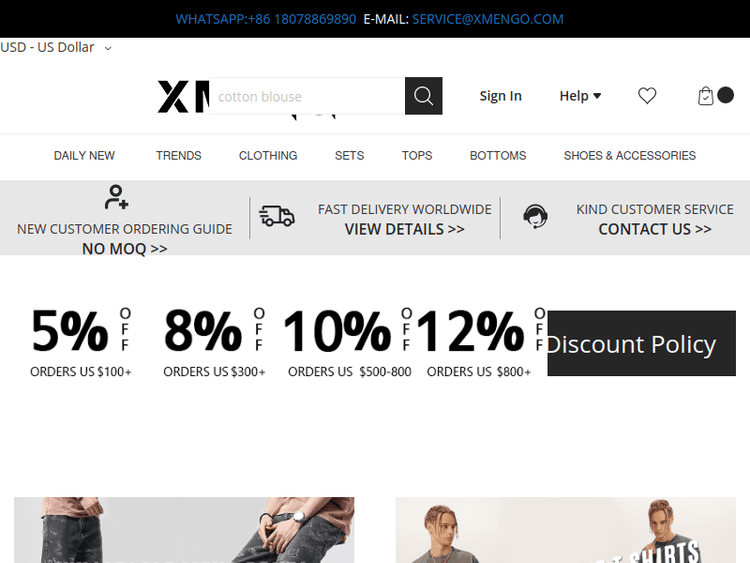
Task: Click the customer service headset icon
Action: pyautogui.click(x=536, y=216)
